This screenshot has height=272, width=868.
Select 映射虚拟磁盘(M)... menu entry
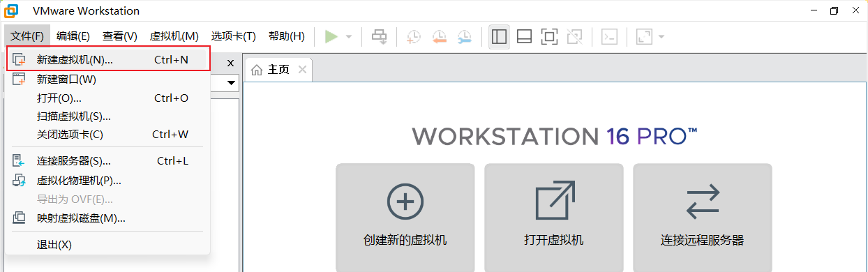click(107, 218)
